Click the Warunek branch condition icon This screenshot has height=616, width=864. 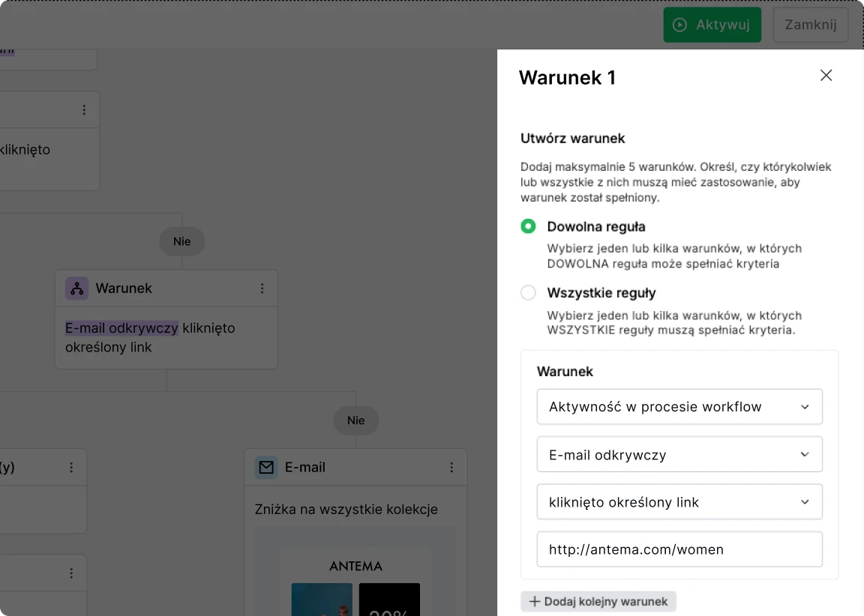[76, 288]
